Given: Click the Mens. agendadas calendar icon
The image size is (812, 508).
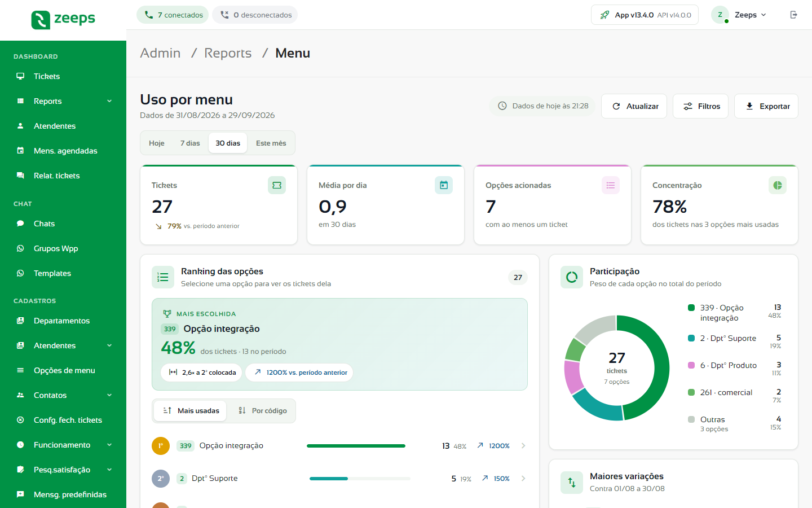Looking at the screenshot, I should pos(20,151).
